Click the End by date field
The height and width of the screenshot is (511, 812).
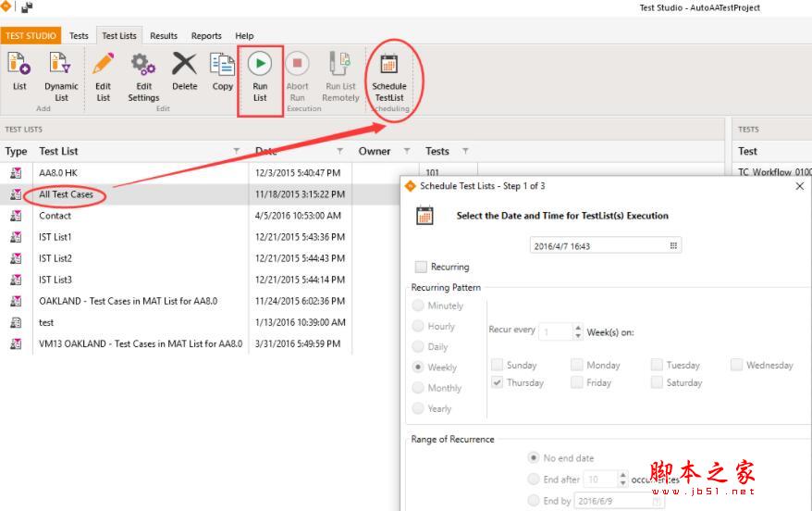(x=619, y=501)
